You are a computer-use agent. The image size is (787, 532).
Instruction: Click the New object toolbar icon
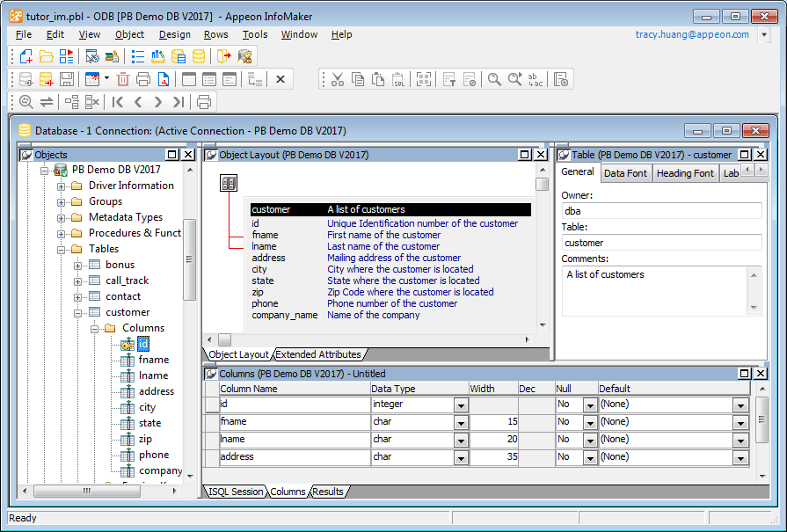[26, 56]
